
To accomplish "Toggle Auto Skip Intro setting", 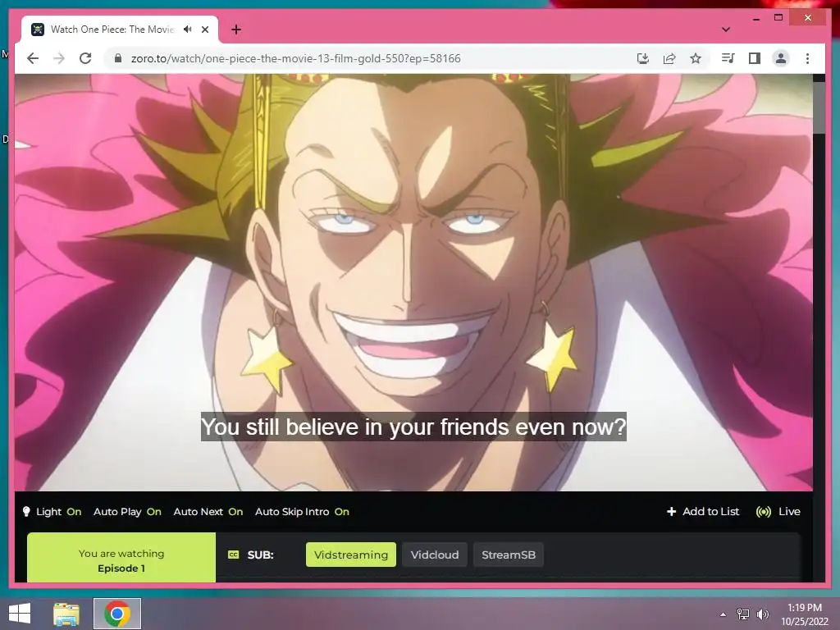I will pos(302,512).
